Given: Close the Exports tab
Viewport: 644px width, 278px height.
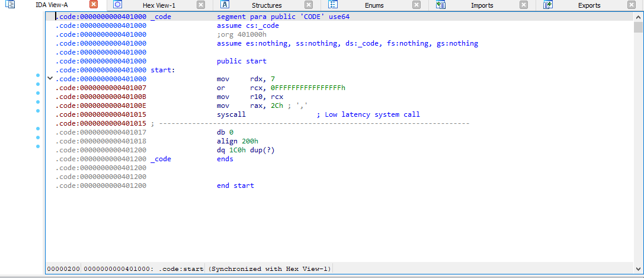Looking at the screenshot, I should click(x=631, y=5).
